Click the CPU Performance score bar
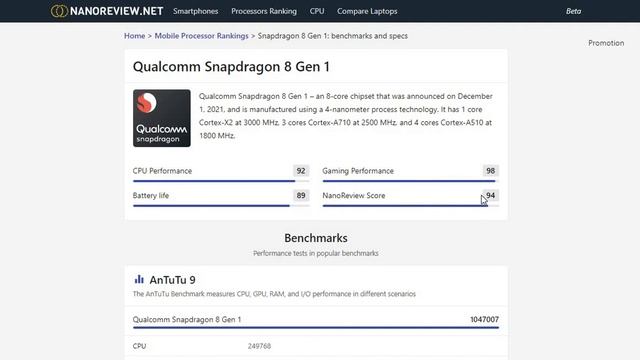The height and width of the screenshot is (360, 640). point(221,181)
